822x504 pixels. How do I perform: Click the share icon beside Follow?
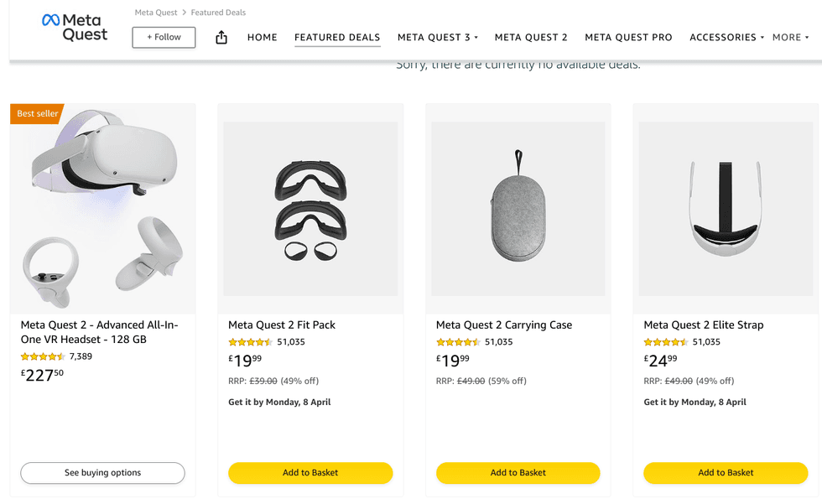(x=221, y=38)
